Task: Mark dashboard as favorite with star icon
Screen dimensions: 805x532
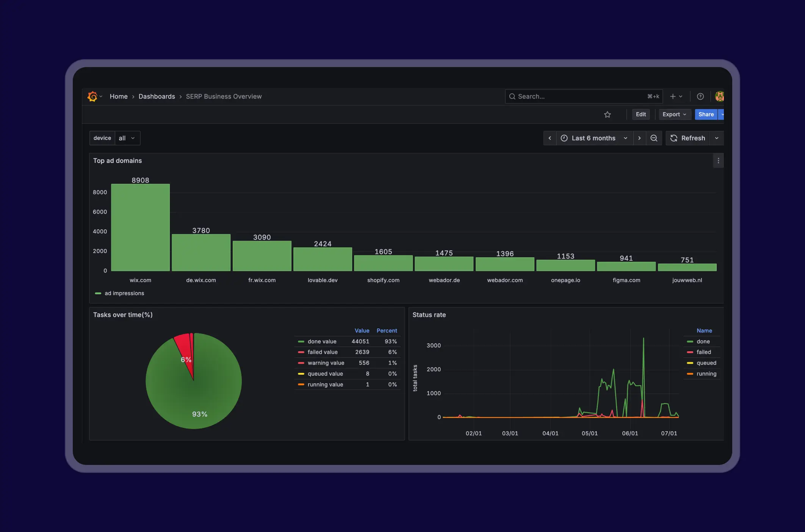Action: click(608, 114)
